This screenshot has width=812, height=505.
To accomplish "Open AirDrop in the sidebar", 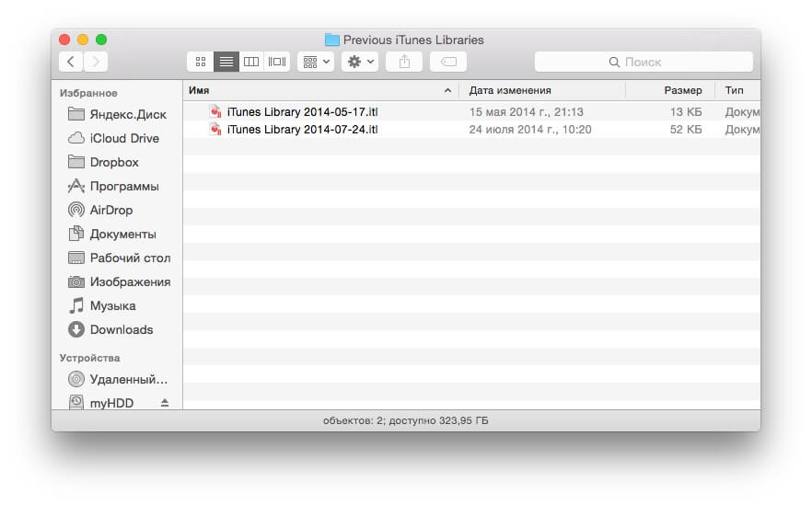I will [117, 210].
